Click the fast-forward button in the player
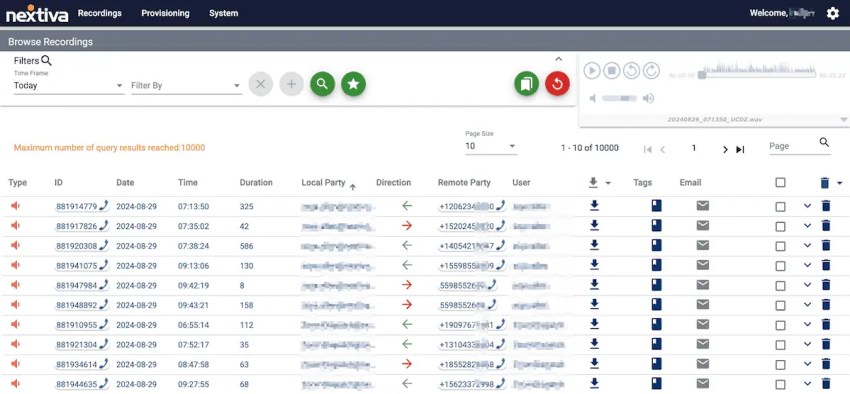Image resolution: width=850 pixels, height=394 pixels. pos(651,70)
